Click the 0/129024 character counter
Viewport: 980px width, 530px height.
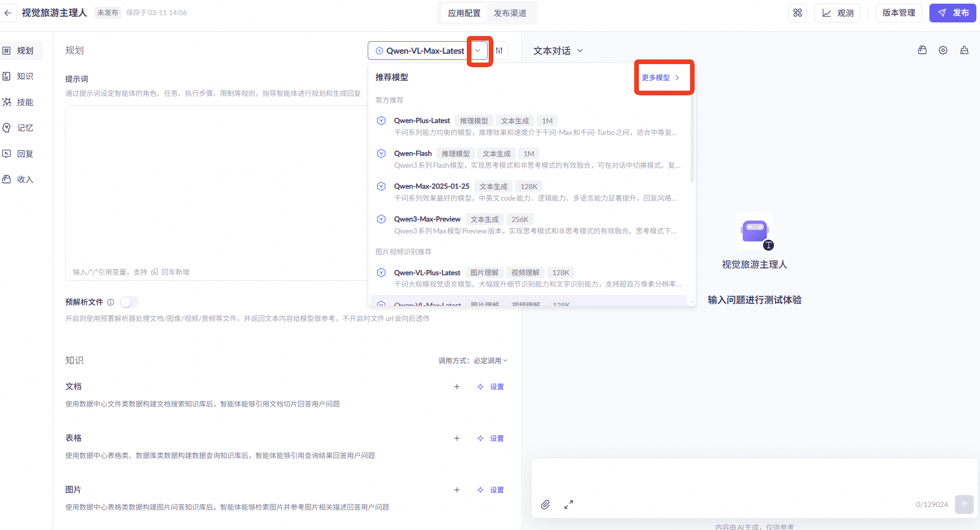(932, 504)
